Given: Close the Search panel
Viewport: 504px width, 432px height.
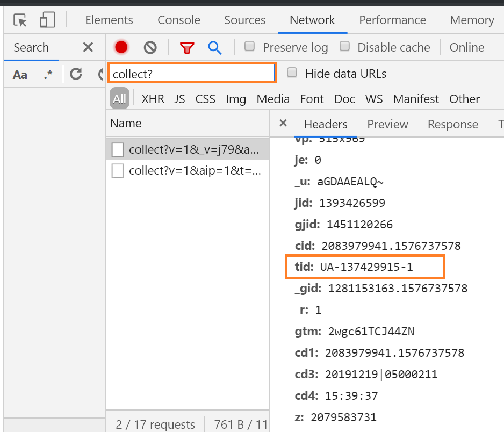Looking at the screenshot, I should coord(88,47).
